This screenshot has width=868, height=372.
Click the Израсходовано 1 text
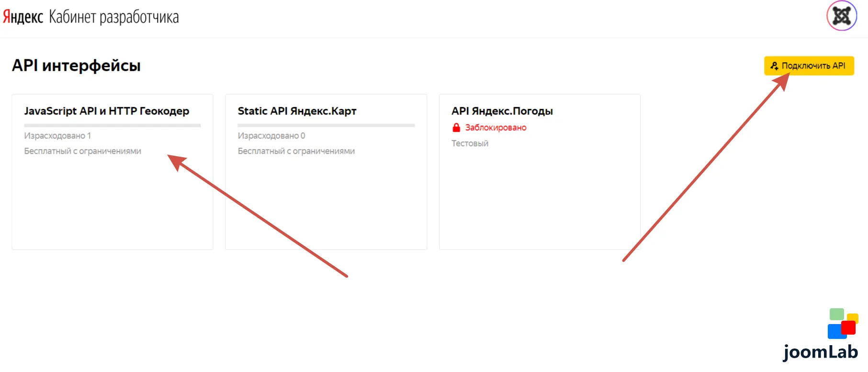click(x=57, y=136)
